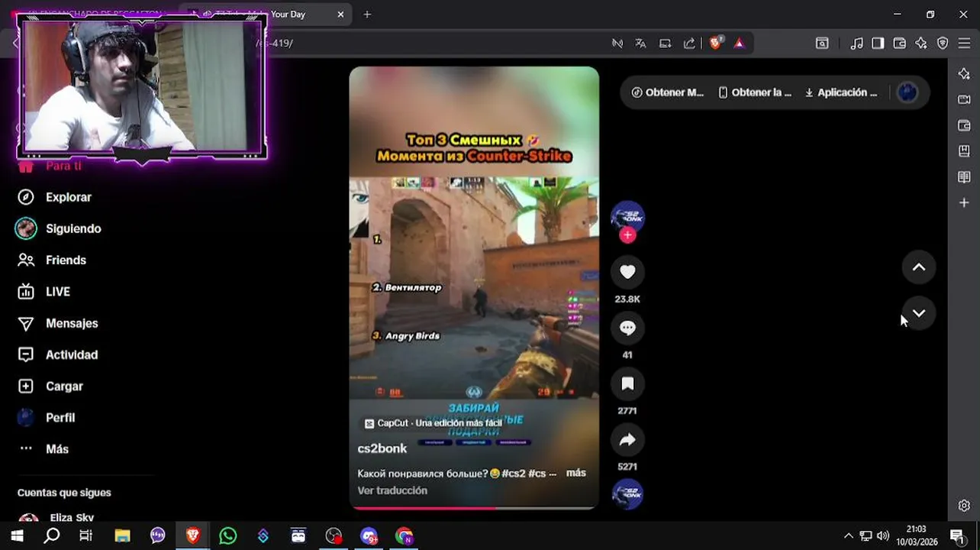The image size is (980, 550).
Task: Open Brave VPN shield icon
Action: 943,44
